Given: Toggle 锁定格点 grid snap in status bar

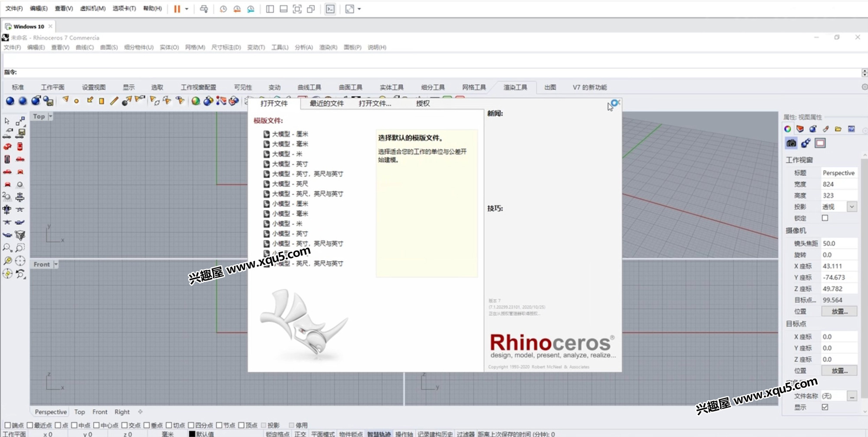Looking at the screenshot, I should tap(277, 434).
